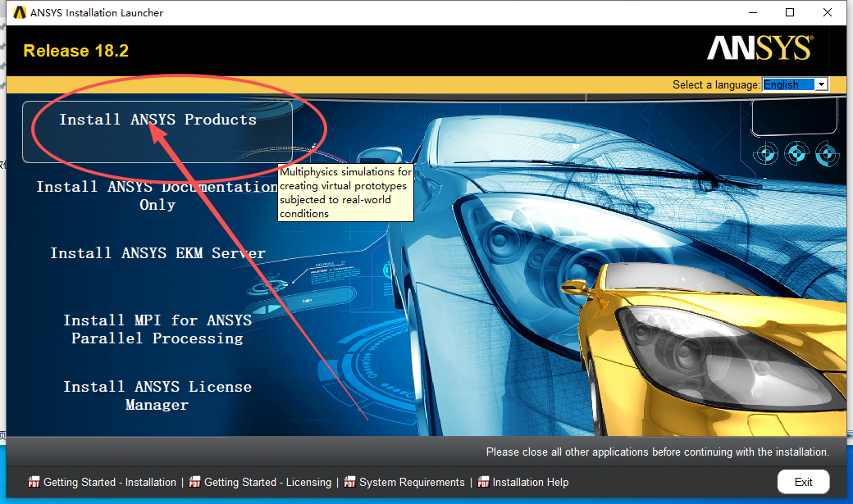Click Install ANSYS Products
The height and width of the screenshot is (504, 853).
157,119
